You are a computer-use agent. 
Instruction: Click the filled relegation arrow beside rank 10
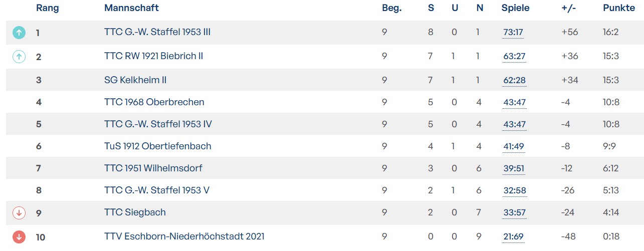[19, 237]
